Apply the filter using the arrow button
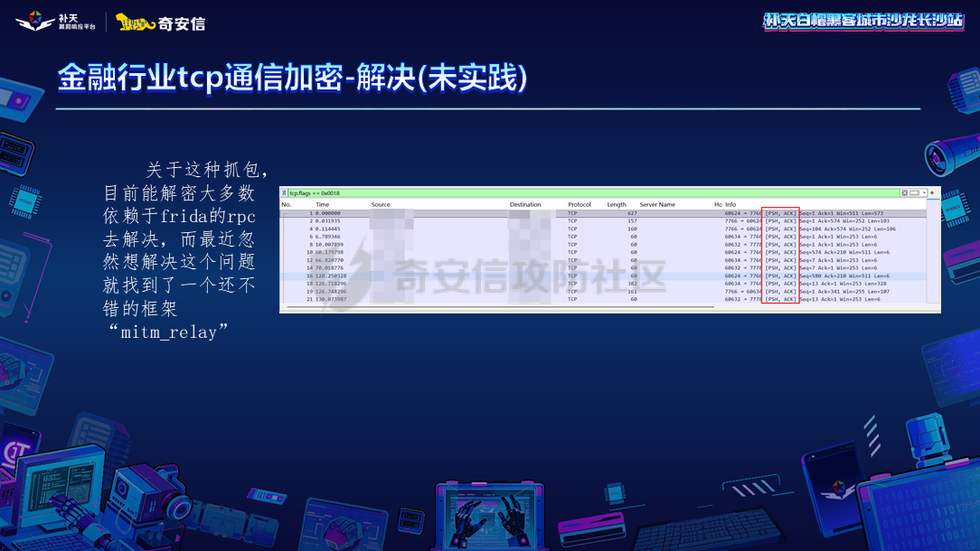Image resolution: width=980 pixels, height=551 pixels. [x=914, y=192]
